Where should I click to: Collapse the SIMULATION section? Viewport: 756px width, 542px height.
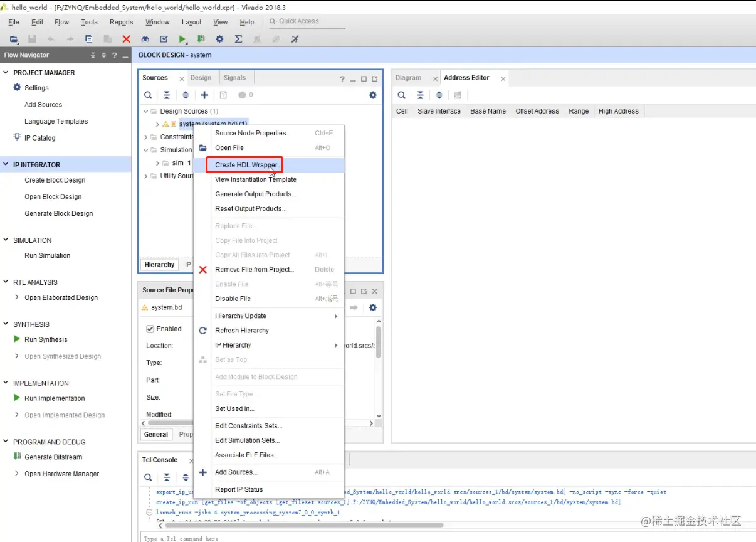[6, 240]
